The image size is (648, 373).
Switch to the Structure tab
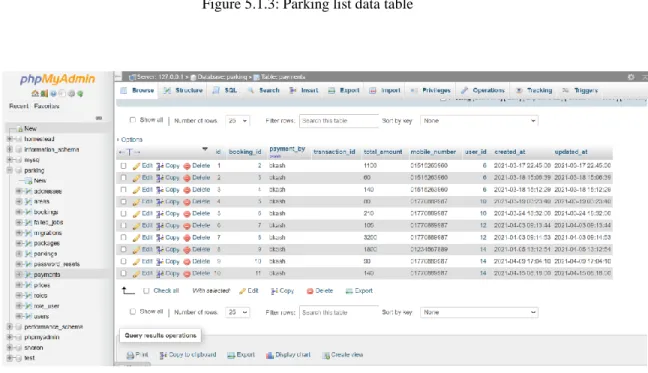click(183, 90)
